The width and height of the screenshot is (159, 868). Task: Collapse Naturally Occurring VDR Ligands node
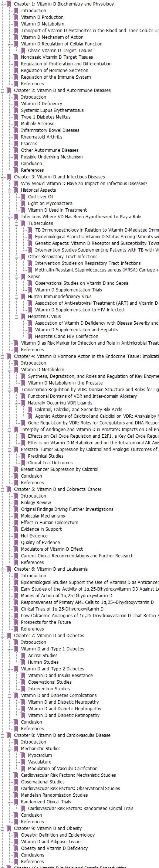pos(17,403)
